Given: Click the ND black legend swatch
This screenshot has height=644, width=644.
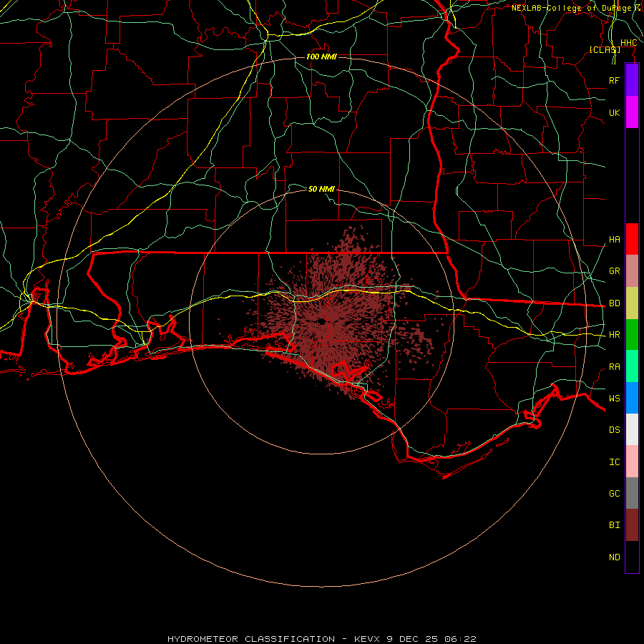Looking at the screenshot, I should click(x=632, y=557).
